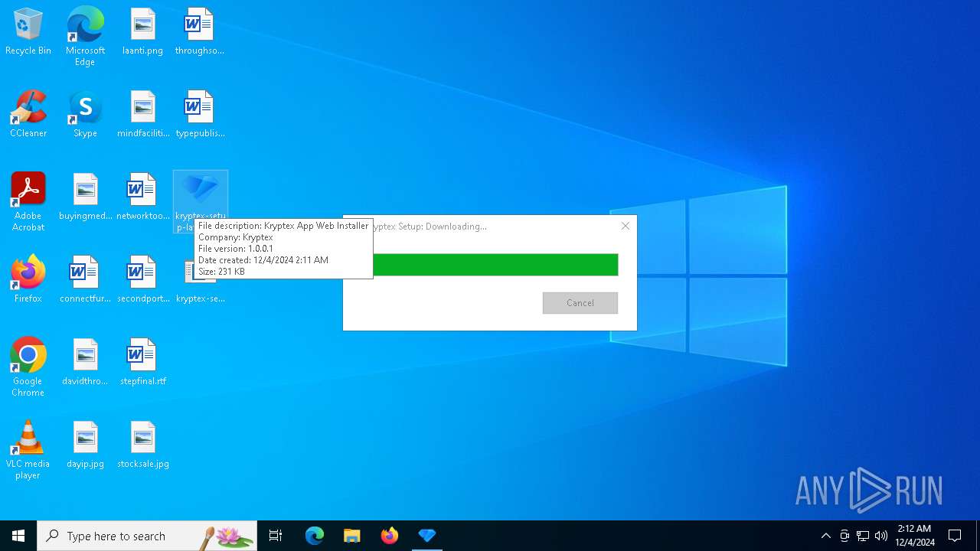
Task: Select the stepfinal.rtf document
Action: (x=142, y=363)
